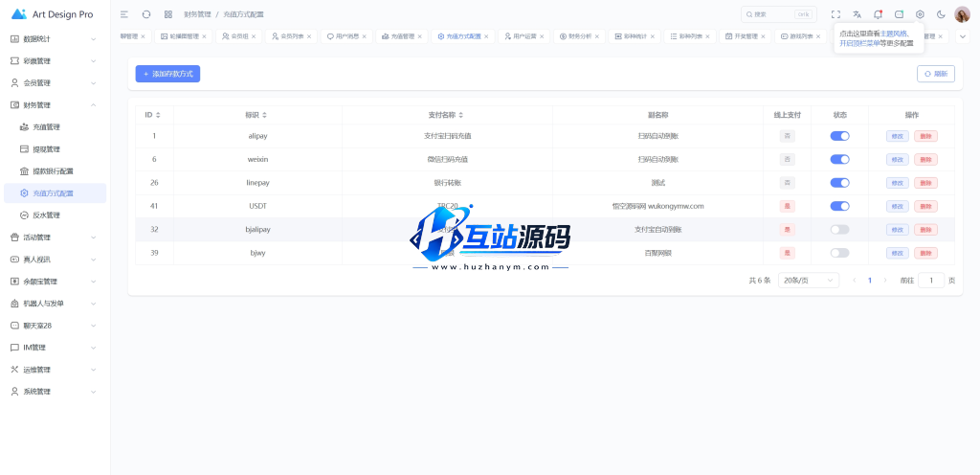
Task: Click 修改 in the alipay row
Action: pos(898,136)
